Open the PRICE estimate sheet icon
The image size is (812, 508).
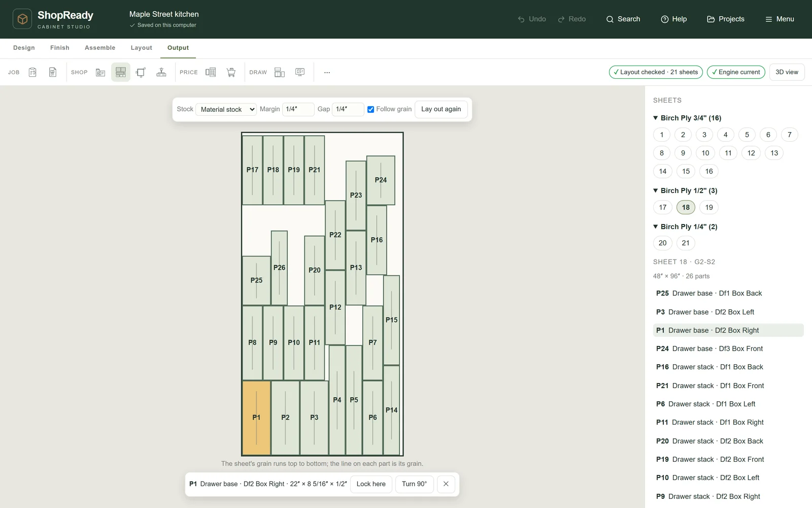211,72
